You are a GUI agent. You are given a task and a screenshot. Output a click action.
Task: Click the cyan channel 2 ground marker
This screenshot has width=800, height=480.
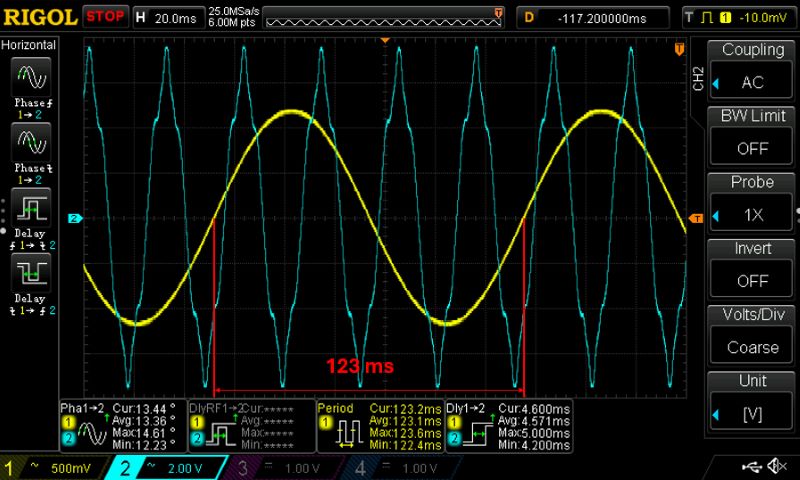[73, 218]
